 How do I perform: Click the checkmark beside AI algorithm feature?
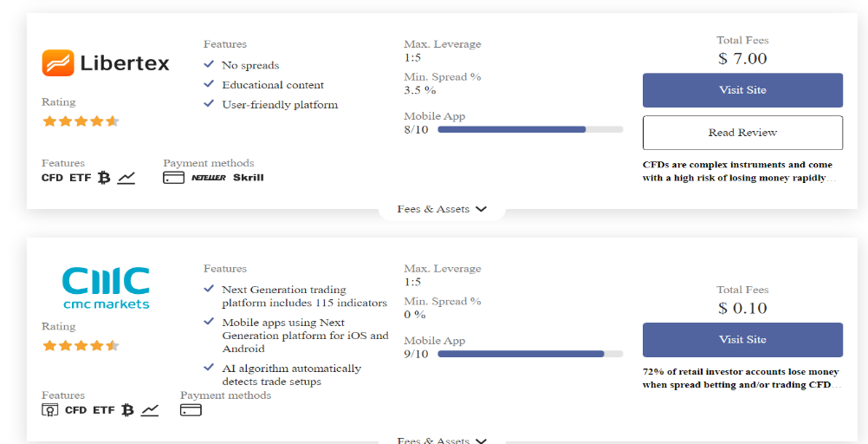209,368
